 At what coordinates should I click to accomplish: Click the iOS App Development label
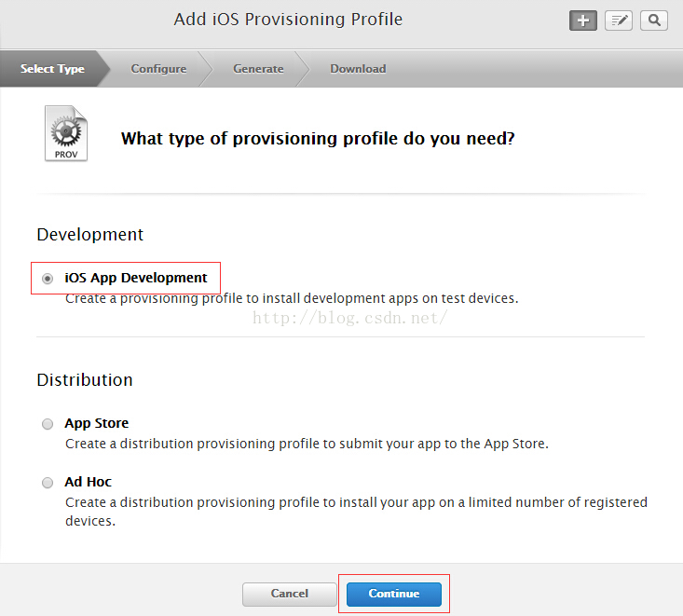click(136, 278)
